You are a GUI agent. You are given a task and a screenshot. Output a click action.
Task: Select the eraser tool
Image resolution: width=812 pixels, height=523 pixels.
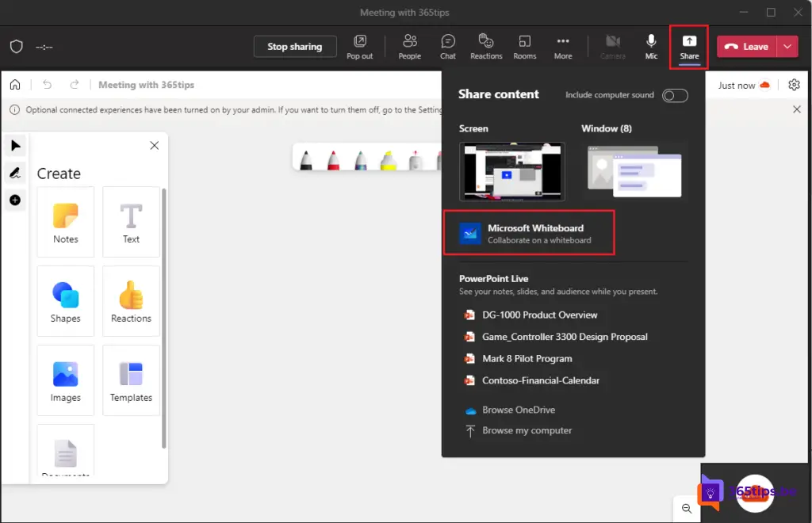[x=416, y=160]
